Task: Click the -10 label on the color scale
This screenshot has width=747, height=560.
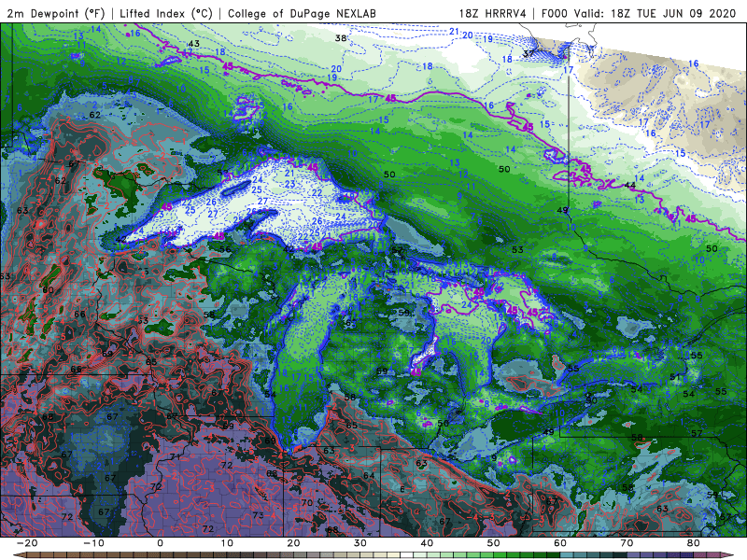Action: [93, 543]
